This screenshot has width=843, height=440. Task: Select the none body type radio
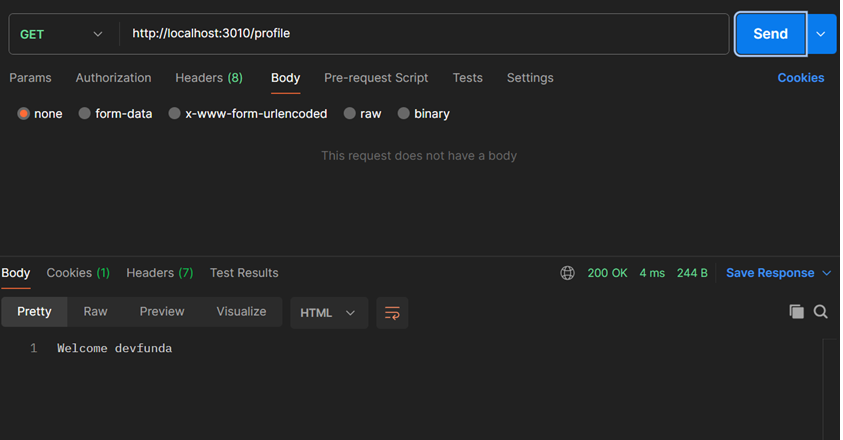(23, 114)
